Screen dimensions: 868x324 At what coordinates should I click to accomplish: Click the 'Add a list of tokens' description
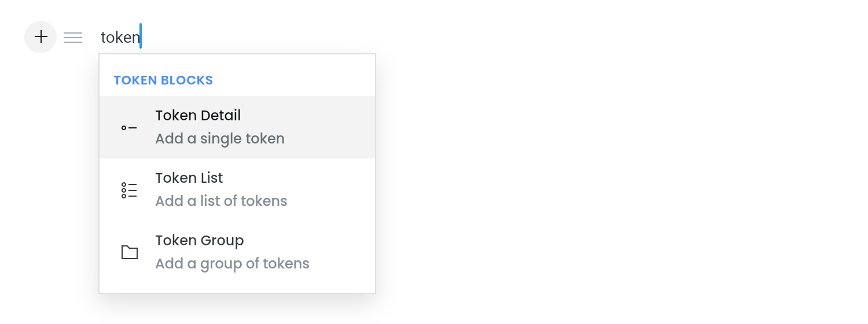tap(221, 201)
